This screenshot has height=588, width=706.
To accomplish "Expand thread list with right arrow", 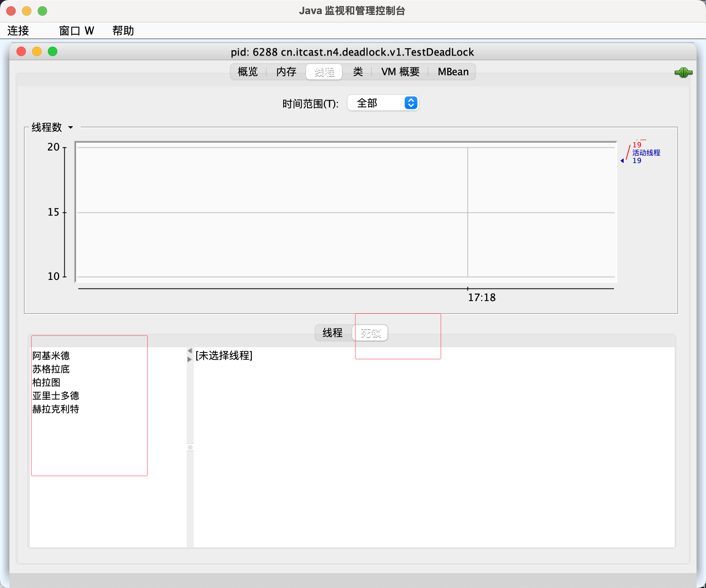I will tap(190, 359).
